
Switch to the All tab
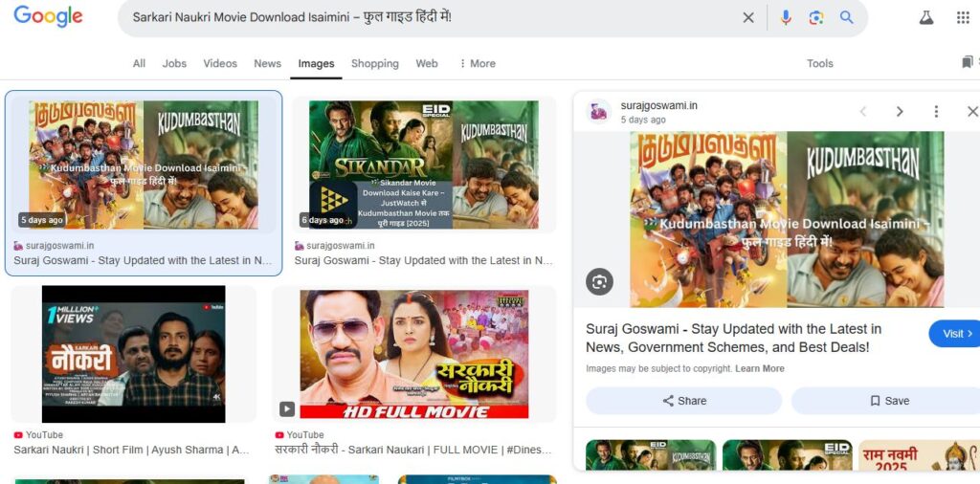pos(140,63)
